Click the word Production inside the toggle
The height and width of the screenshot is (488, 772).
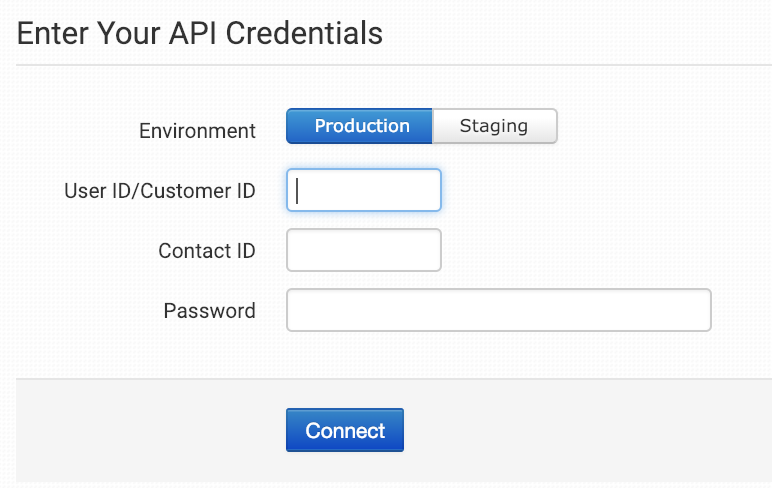point(362,126)
